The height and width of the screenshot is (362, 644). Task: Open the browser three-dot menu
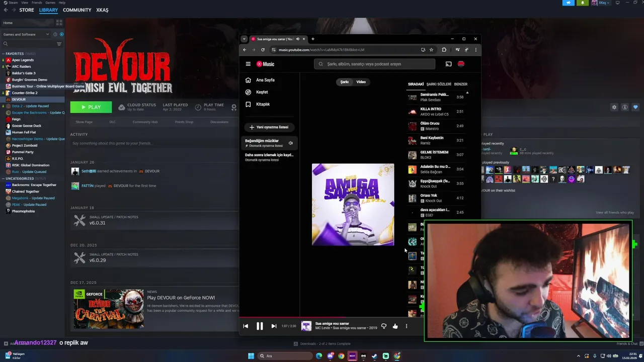click(475, 50)
